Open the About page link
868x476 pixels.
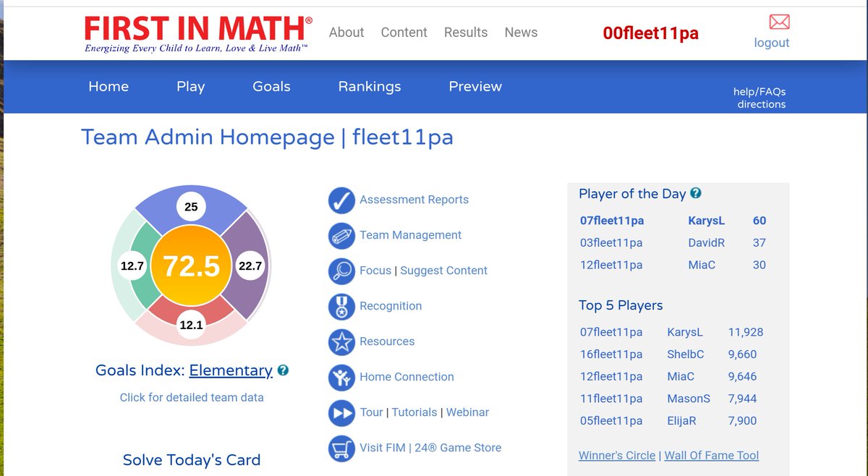point(346,33)
